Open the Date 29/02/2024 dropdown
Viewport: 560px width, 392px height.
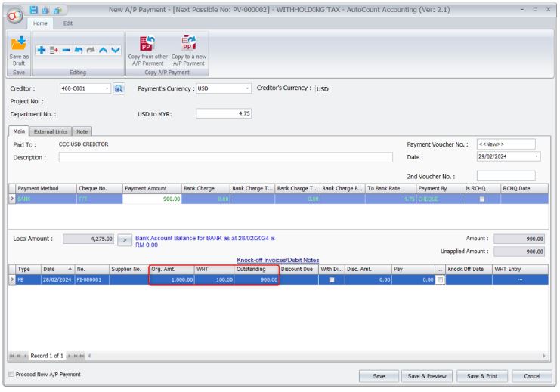[536, 157]
